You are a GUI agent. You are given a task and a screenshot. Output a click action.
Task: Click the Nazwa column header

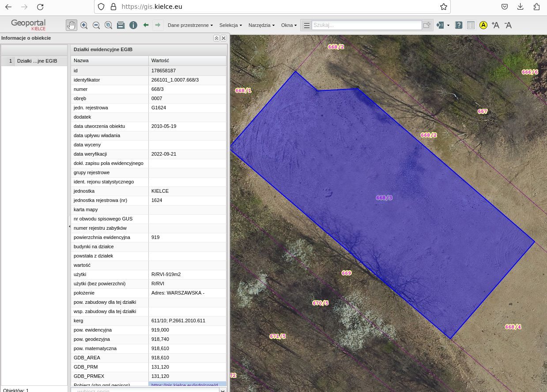[109, 60]
